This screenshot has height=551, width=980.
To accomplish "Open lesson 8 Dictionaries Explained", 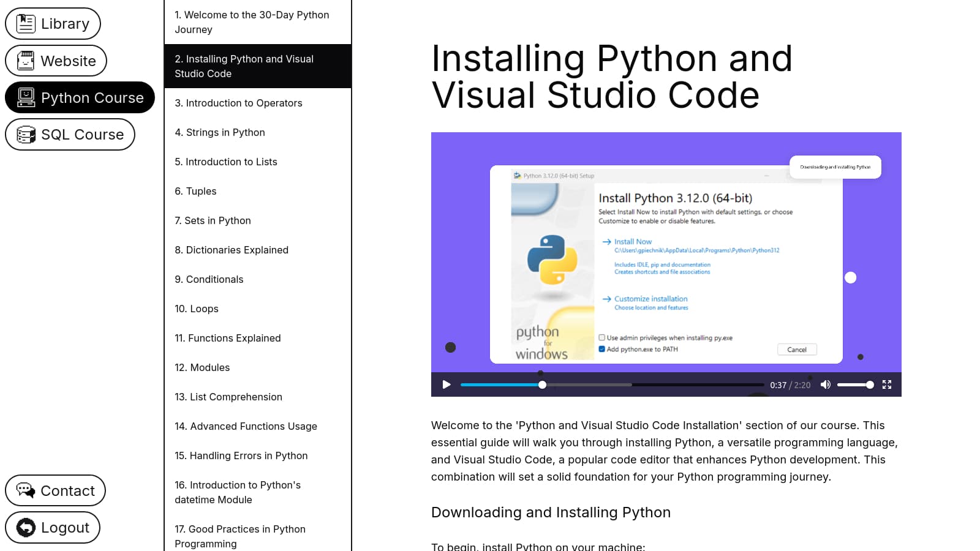I will tap(258, 250).
